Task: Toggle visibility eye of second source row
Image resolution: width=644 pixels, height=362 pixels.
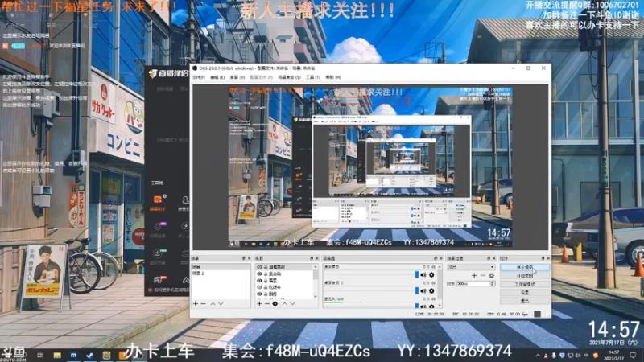Action: 259,274
